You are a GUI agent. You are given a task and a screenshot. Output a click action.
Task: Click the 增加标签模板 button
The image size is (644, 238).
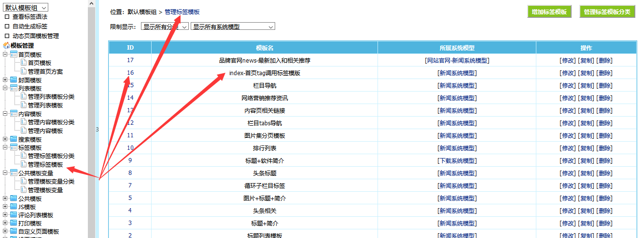pos(549,12)
